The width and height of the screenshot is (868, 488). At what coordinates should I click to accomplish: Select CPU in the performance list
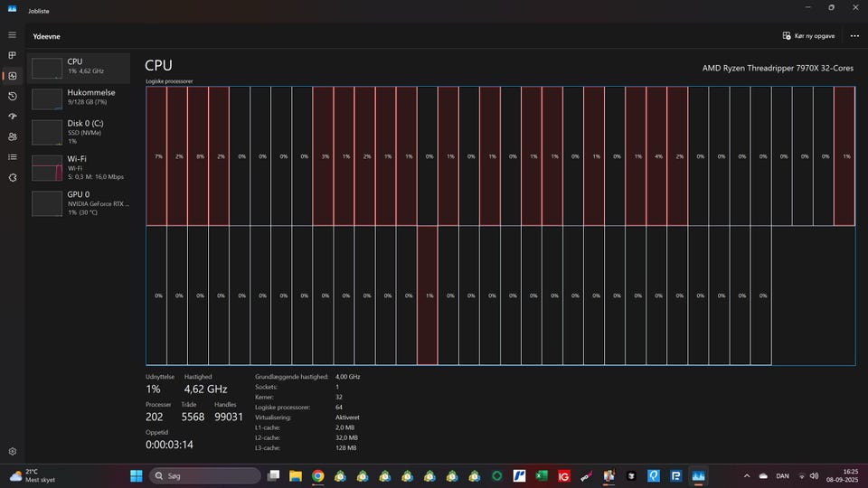80,66
